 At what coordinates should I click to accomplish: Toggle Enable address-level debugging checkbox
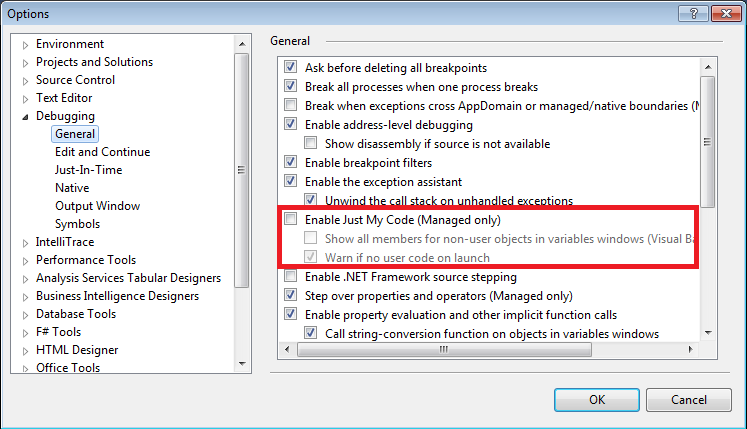click(291, 125)
